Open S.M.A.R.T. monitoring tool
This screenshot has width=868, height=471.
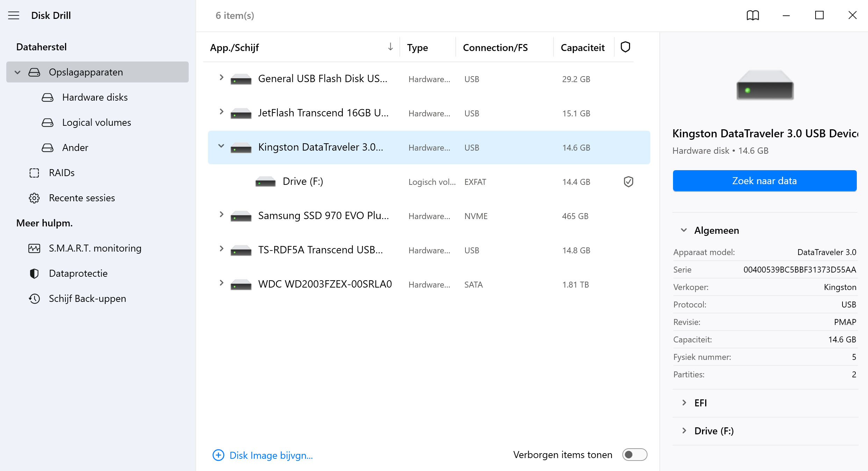click(95, 248)
